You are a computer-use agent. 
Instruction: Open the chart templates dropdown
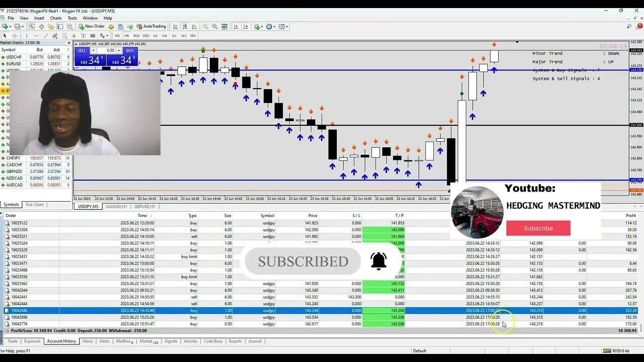click(283, 27)
